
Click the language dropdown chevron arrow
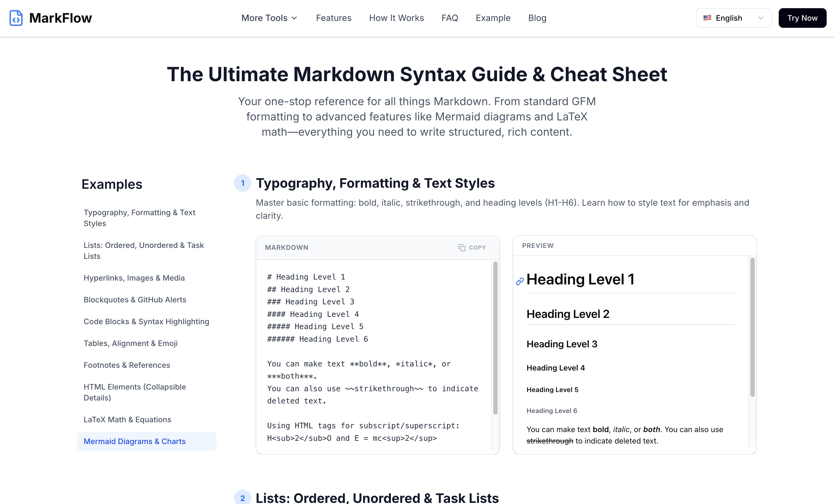point(760,18)
